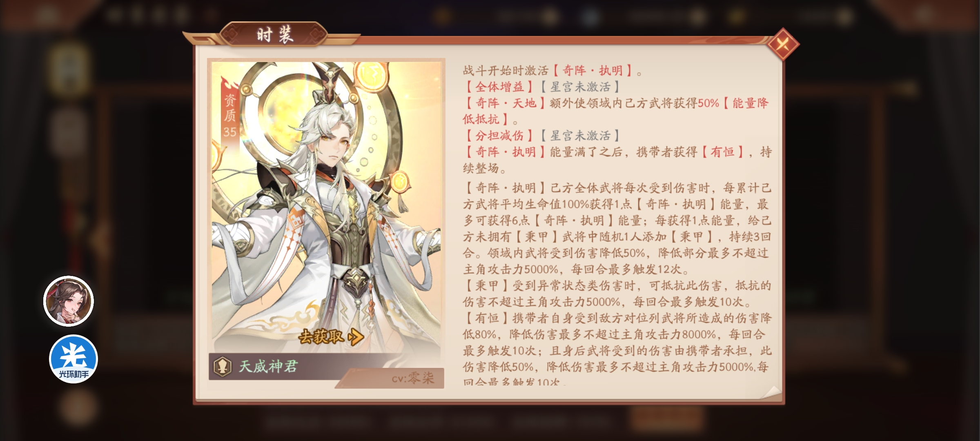980x441 pixels.
Task: Click 【星宫未激活】 next to 全体增益
Action: coord(580,87)
